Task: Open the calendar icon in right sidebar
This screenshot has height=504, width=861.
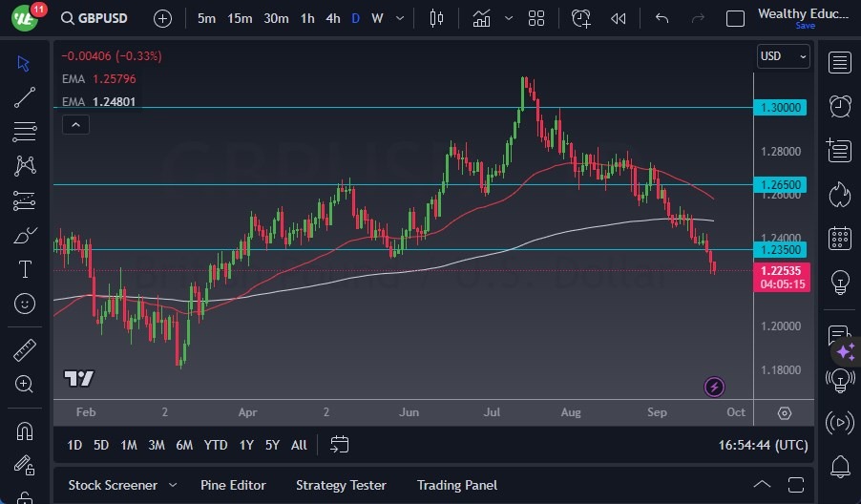Action: [x=840, y=238]
